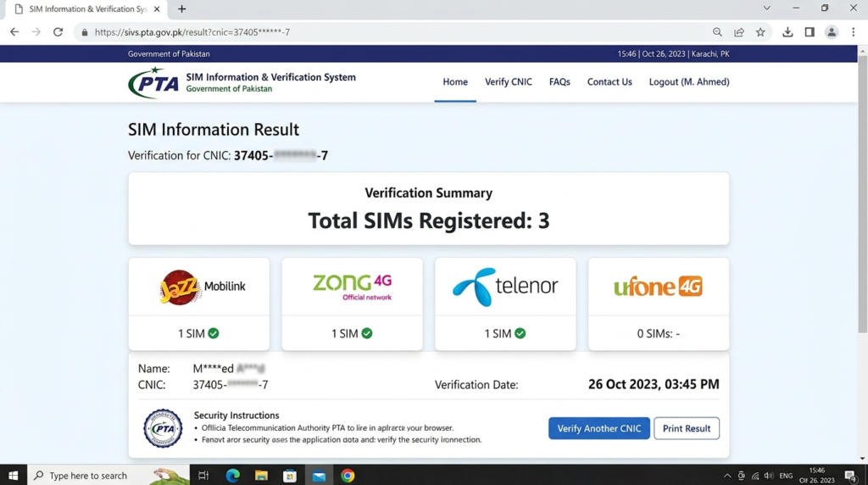Image resolution: width=868 pixels, height=485 pixels.
Task: Click the "Government of Pakistan" top bar text
Action: coord(169,53)
